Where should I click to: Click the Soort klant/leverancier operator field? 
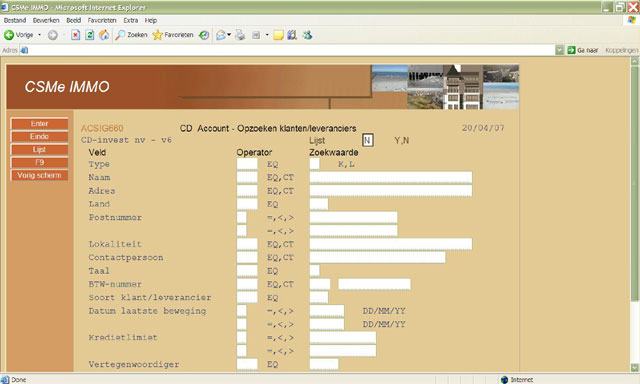click(247, 297)
